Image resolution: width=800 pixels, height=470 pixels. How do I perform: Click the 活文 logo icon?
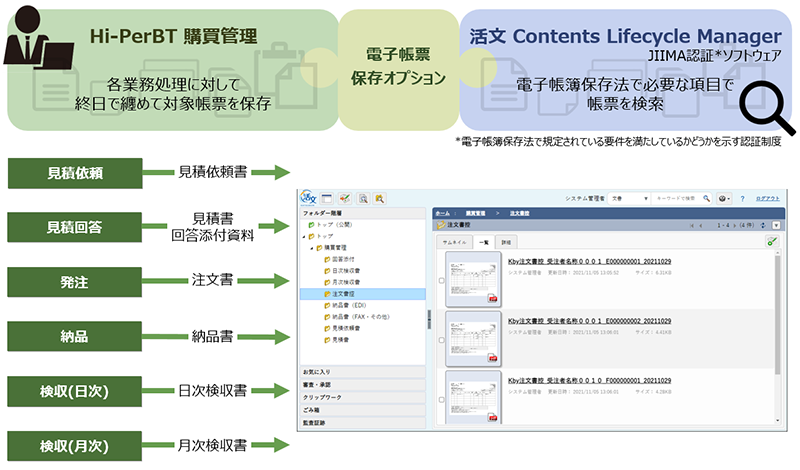[308, 198]
